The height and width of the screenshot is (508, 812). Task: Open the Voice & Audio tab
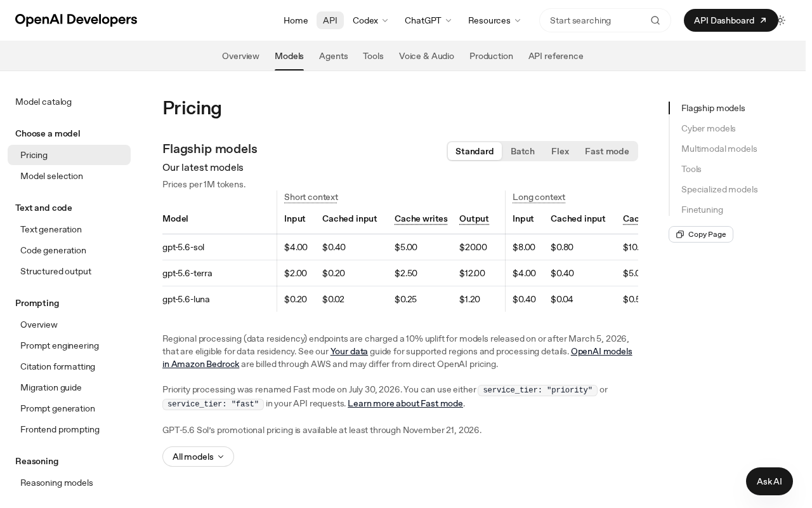pos(426,56)
